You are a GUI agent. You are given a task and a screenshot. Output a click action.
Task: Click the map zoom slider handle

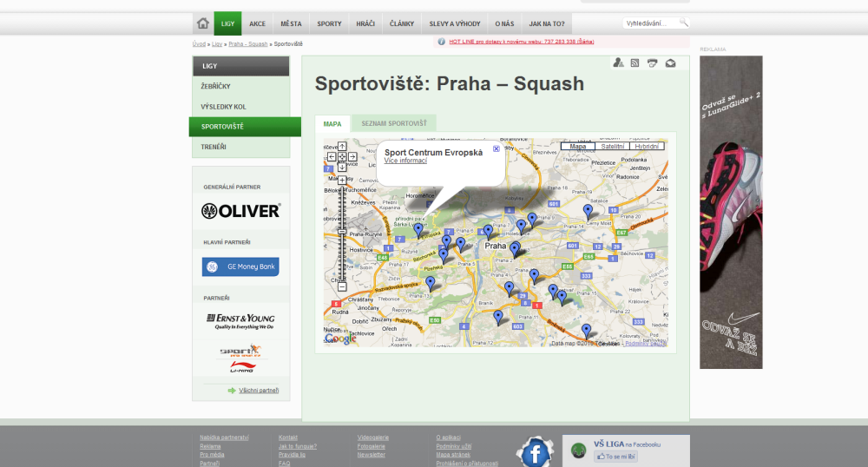[x=342, y=232]
